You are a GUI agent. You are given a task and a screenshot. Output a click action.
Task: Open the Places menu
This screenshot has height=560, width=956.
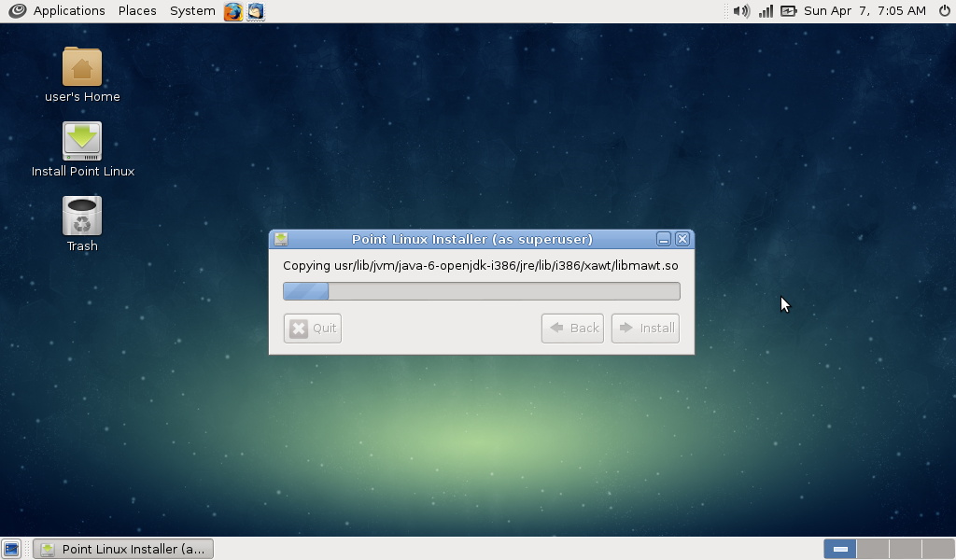(137, 11)
